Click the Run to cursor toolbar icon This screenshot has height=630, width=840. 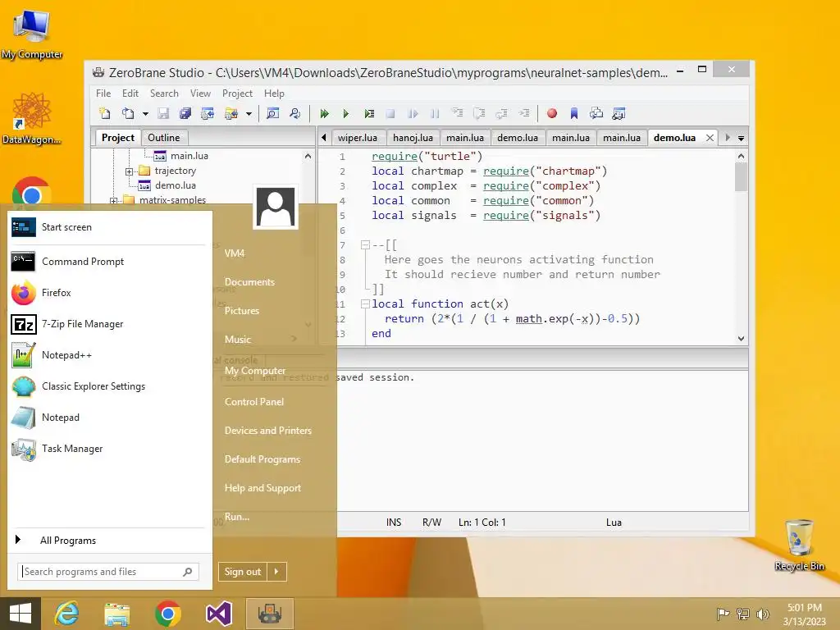point(524,113)
